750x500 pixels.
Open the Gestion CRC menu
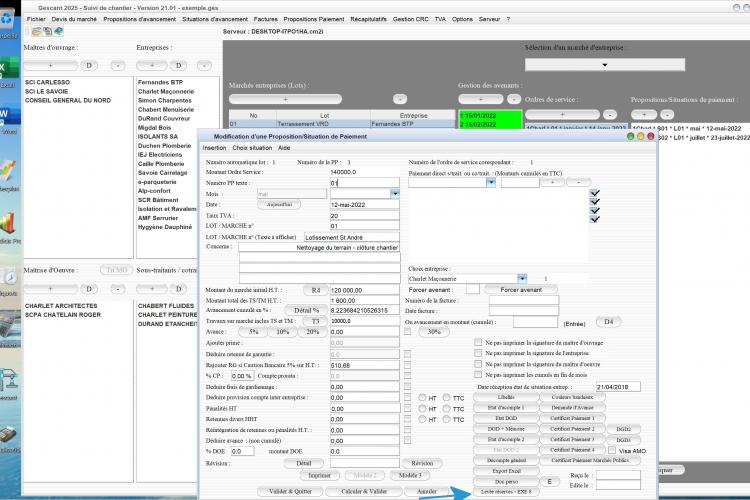click(x=410, y=19)
